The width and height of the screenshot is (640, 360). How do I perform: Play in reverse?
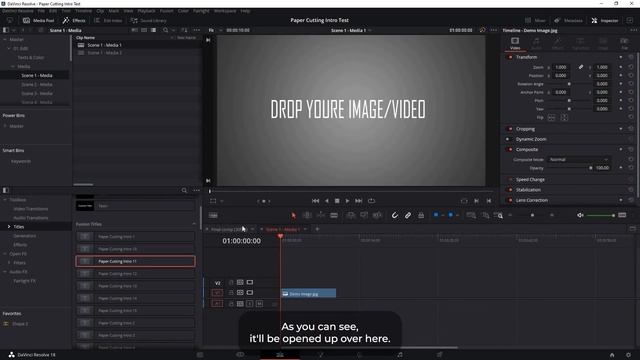[327, 201]
